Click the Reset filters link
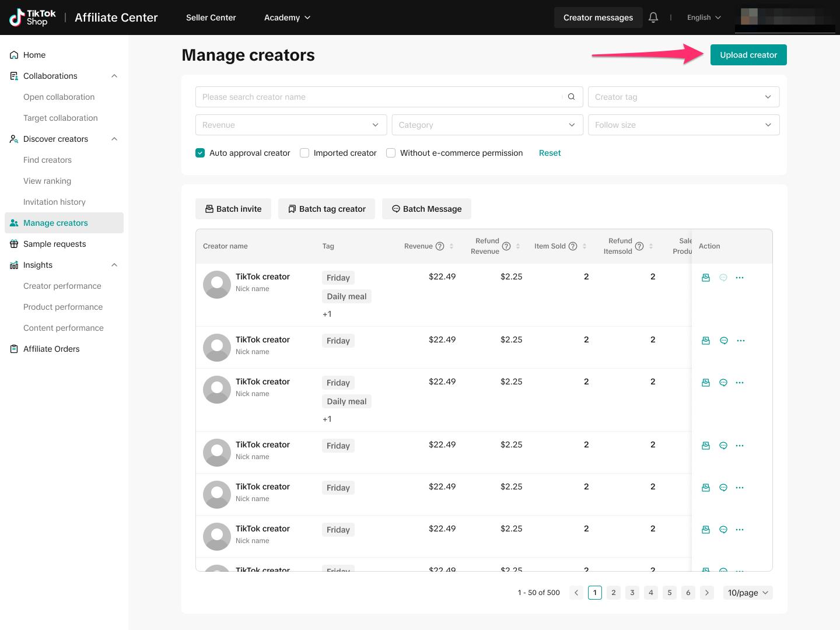Image resolution: width=840 pixels, height=630 pixels. pos(549,153)
